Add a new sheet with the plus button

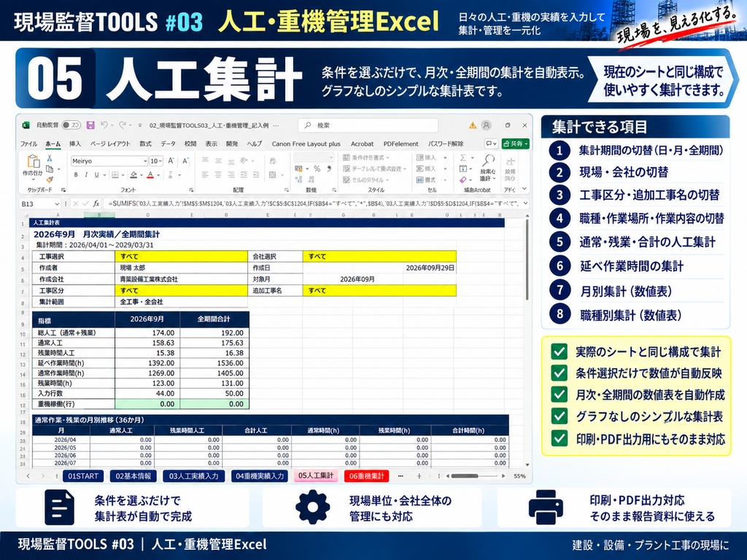[x=419, y=475]
